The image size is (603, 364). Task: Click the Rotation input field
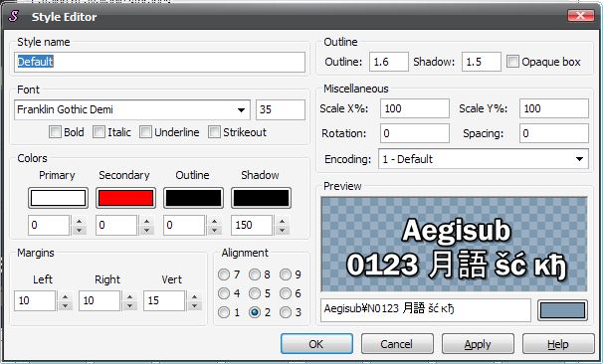(x=415, y=133)
